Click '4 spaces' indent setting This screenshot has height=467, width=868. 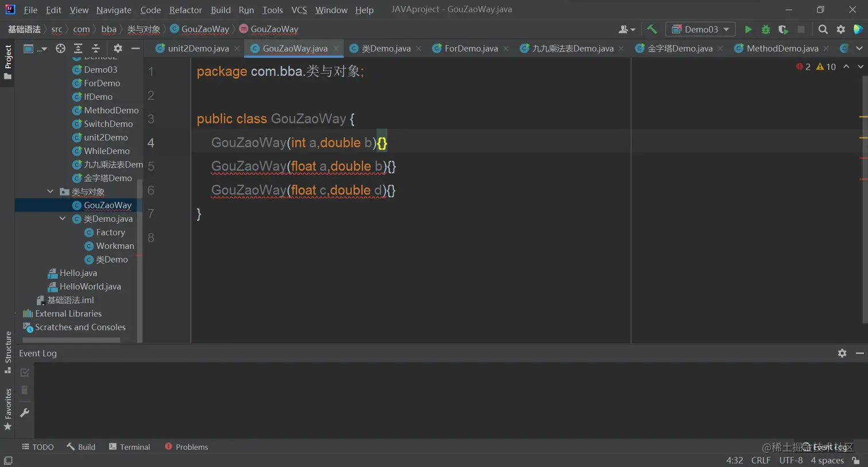[x=827, y=461]
